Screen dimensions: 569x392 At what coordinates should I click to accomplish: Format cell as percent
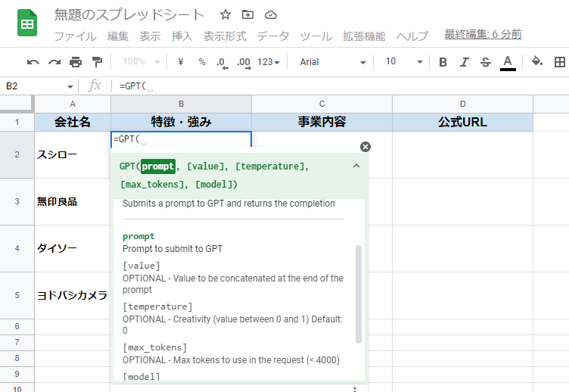pos(202,62)
